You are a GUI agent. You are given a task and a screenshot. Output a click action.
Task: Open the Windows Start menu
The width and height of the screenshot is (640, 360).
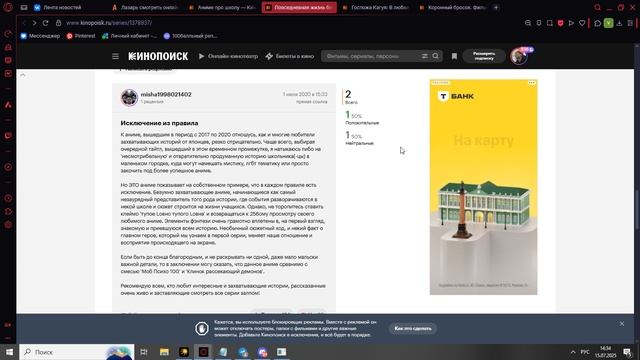pos(9,352)
